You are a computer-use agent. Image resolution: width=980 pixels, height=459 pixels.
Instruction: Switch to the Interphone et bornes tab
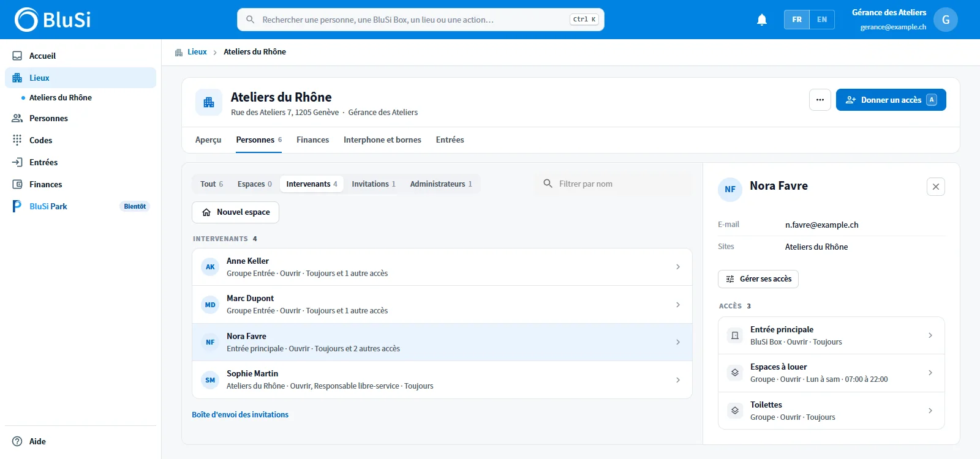(382, 140)
